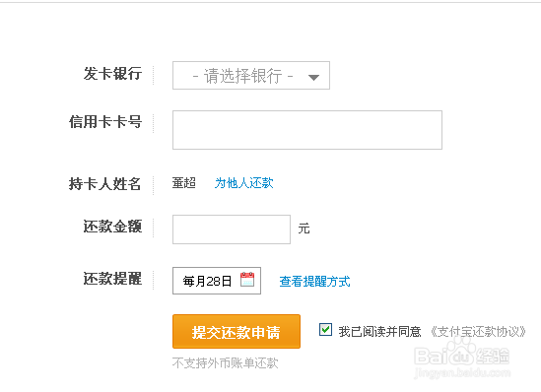
Task: Click the 还款提醒 field label
Action: tap(112, 278)
